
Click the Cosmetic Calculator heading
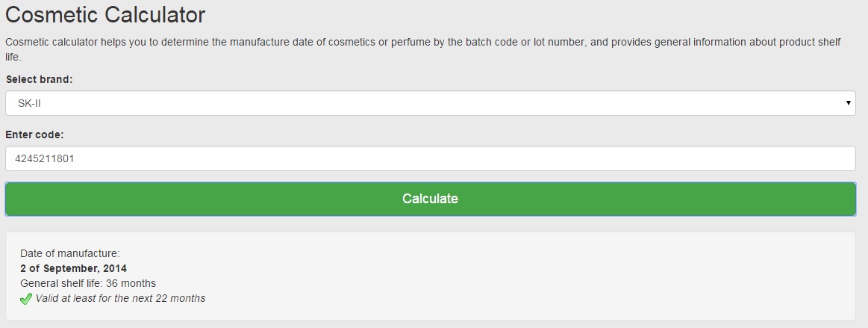(x=105, y=14)
